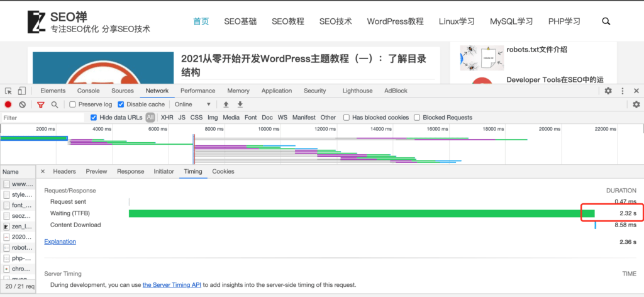Viewport: 644px width, 297px height.
Task: Click the Filter text input field
Action: (43, 118)
